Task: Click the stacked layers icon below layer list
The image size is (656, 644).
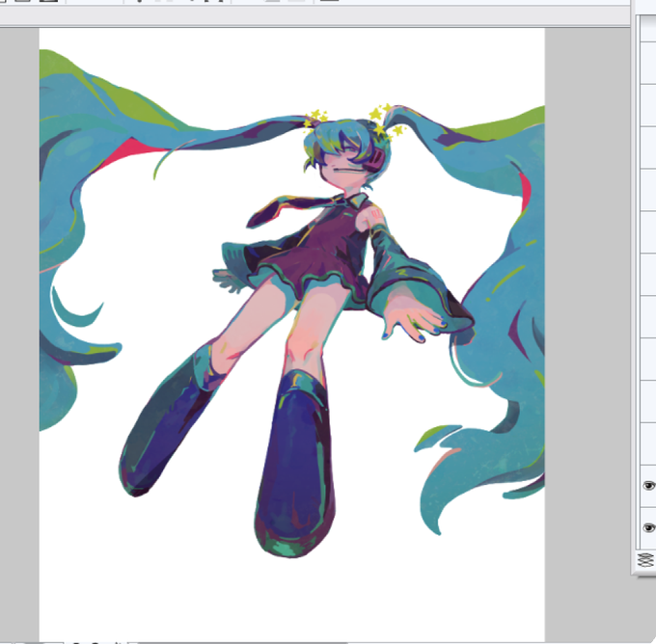Action: click(646, 560)
